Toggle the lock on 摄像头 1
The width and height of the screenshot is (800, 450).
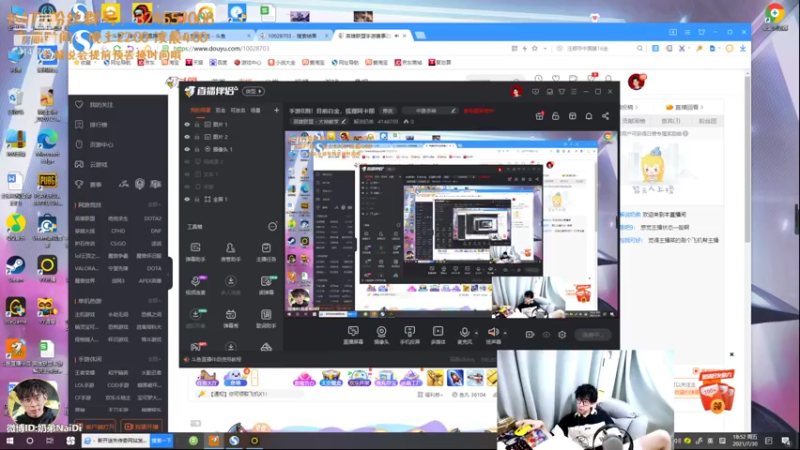[197, 149]
